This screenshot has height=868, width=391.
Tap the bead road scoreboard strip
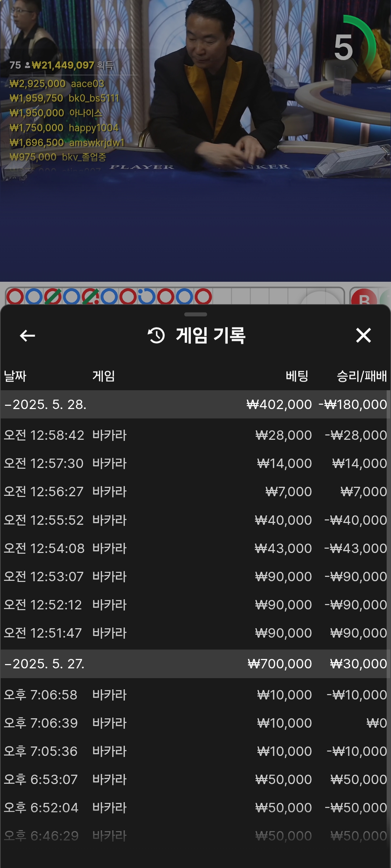click(175, 296)
